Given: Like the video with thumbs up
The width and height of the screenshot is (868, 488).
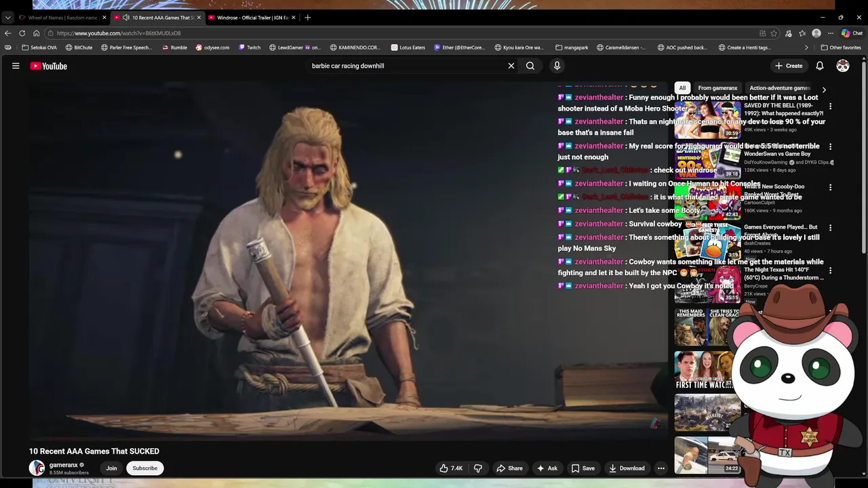Looking at the screenshot, I should [x=451, y=468].
